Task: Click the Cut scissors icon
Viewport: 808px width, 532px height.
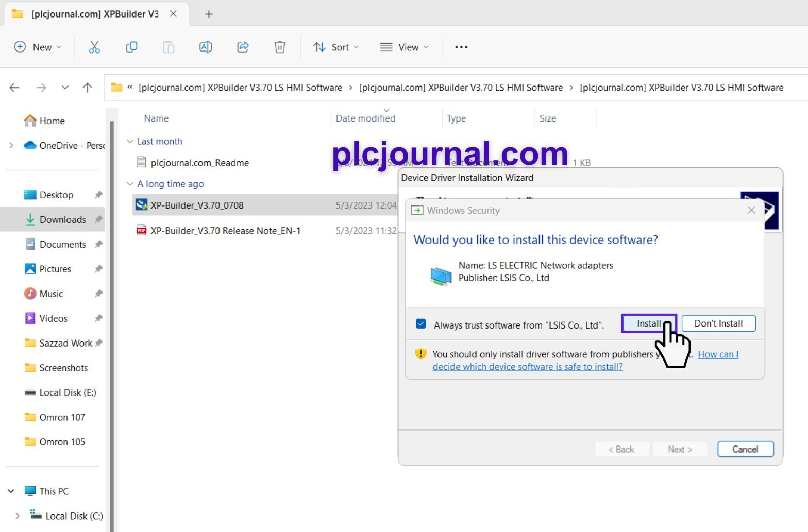Action: 94,47
